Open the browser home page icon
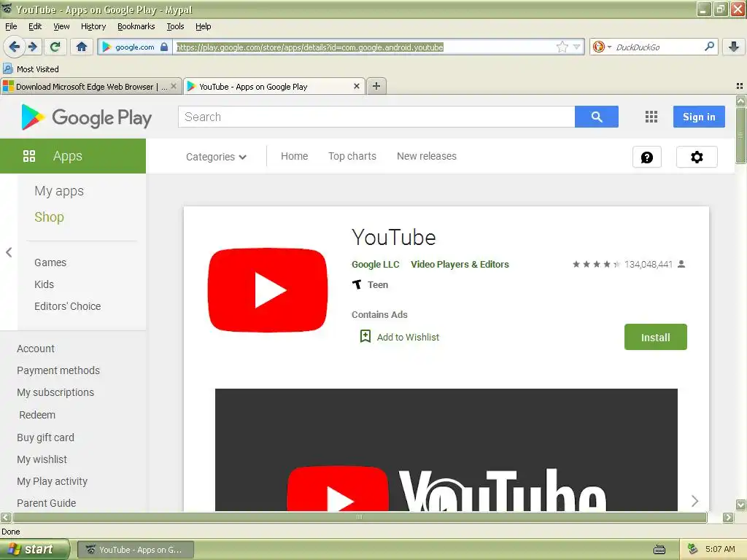The width and height of the screenshot is (747, 560). tap(82, 47)
